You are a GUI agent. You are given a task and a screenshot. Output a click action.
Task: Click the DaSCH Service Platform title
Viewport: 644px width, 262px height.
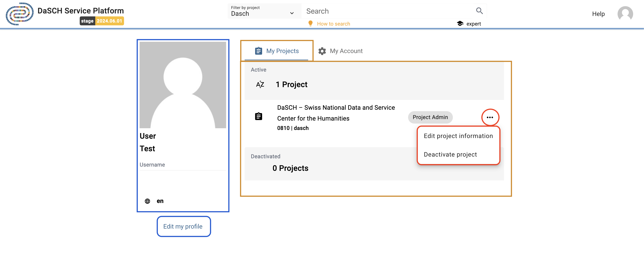(81, 10)
